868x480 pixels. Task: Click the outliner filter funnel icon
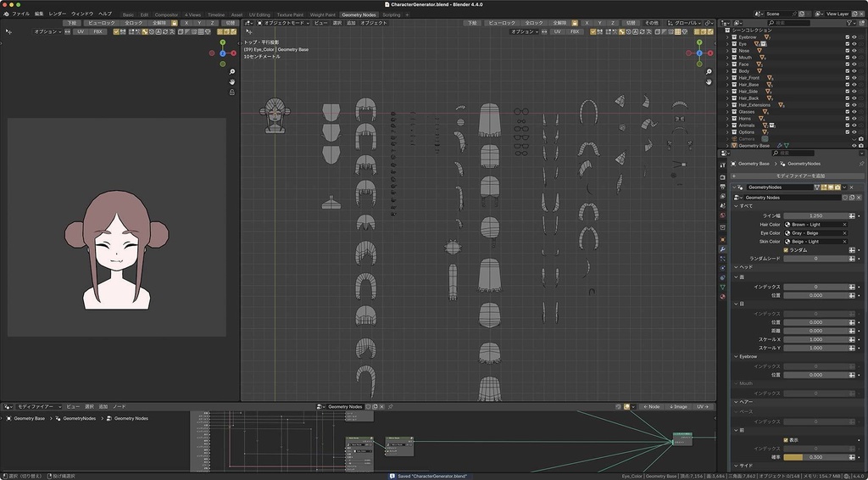[849, 23]
